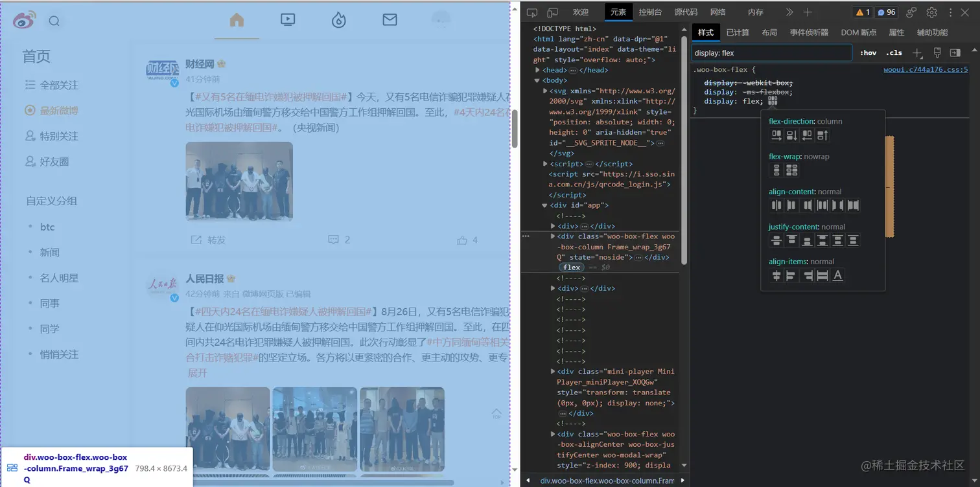Switch to the 网络 tab
Screen dimensions: 980x487
click(718, 12)
